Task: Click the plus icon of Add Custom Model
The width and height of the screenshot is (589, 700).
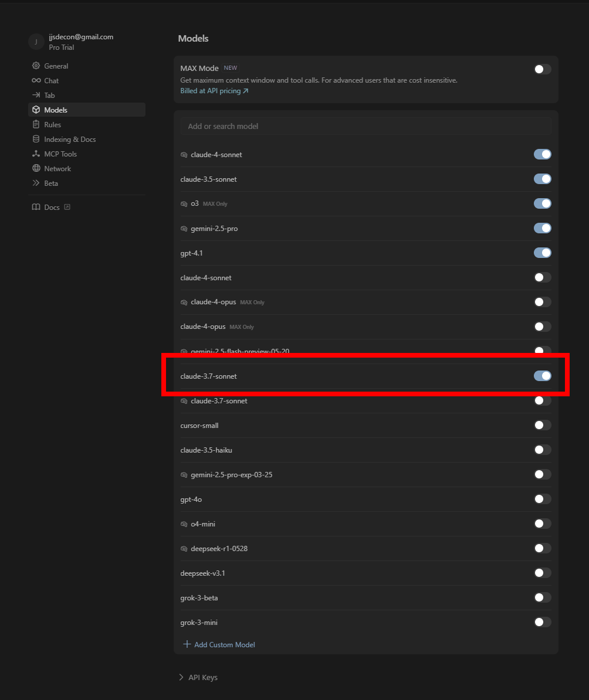Action: pyautogui.click(x=187, y=644)
